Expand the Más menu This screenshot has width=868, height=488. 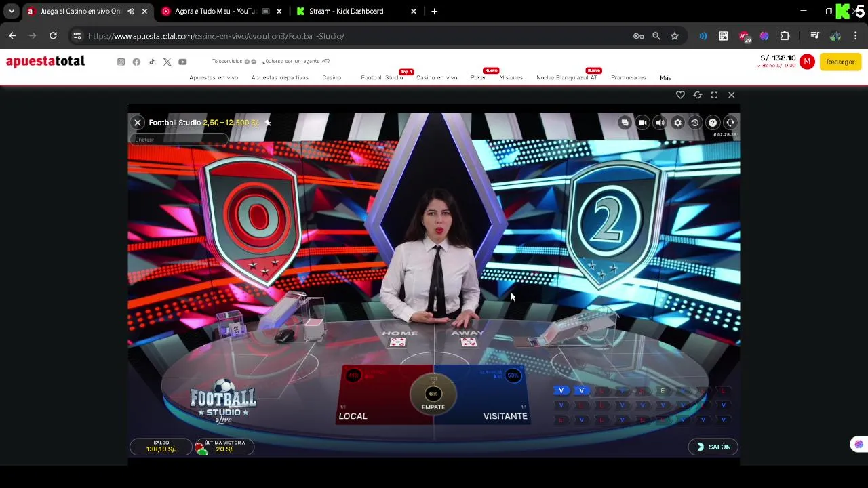pyautogui.click(x=666, y=77)
